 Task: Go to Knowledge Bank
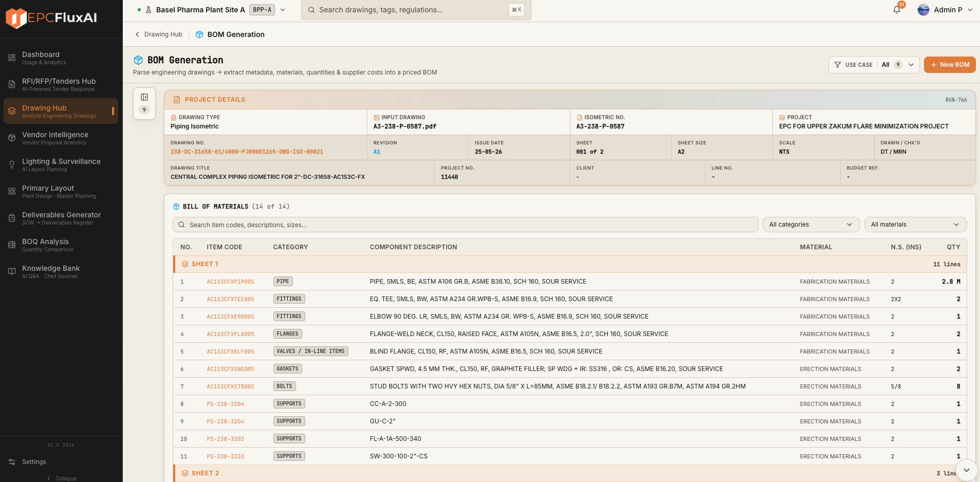[61, 271]
